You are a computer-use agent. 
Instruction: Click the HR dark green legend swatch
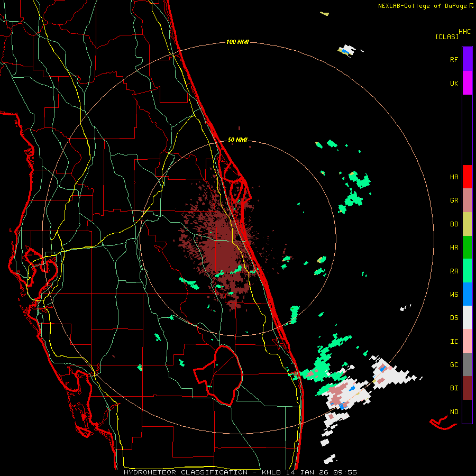pyautogui.click(x=467, y=247)
